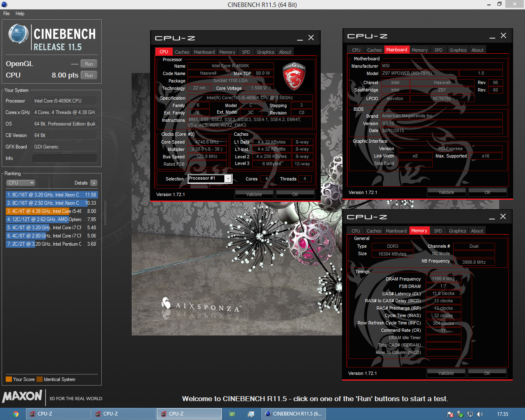Switch to Caches tab in CPU-Z processor window

182,52
